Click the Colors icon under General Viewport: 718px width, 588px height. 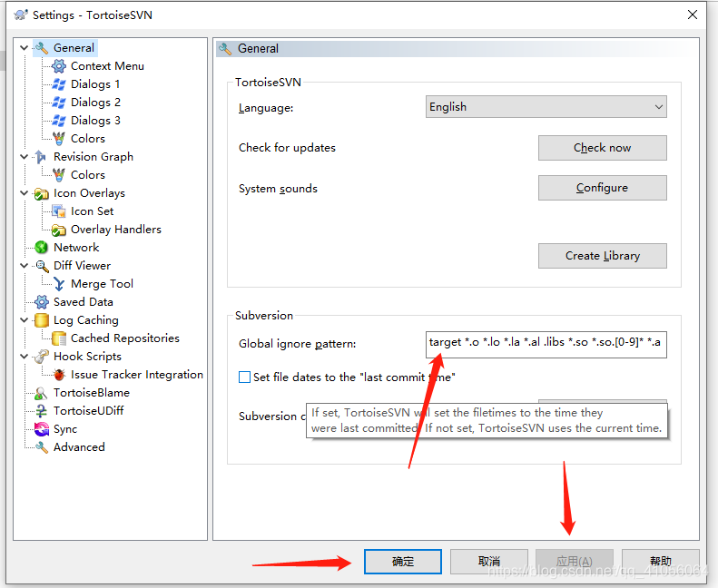[x=59, y=139]
